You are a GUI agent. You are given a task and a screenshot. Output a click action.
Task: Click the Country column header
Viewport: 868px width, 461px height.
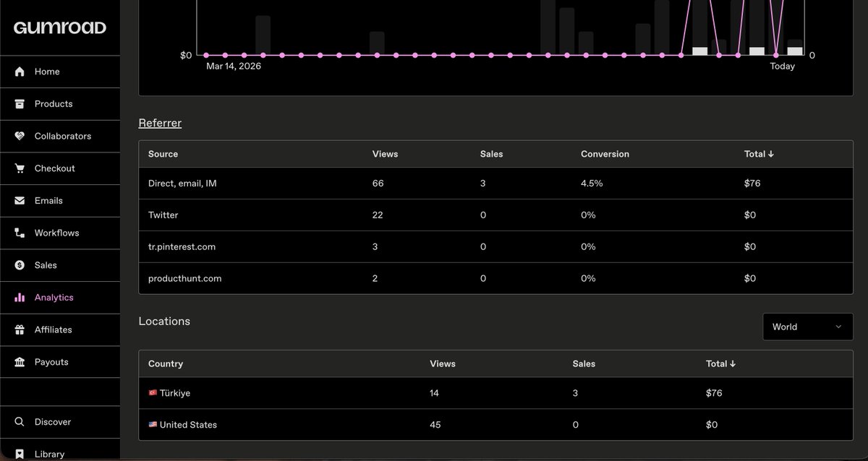click(166, 363)
